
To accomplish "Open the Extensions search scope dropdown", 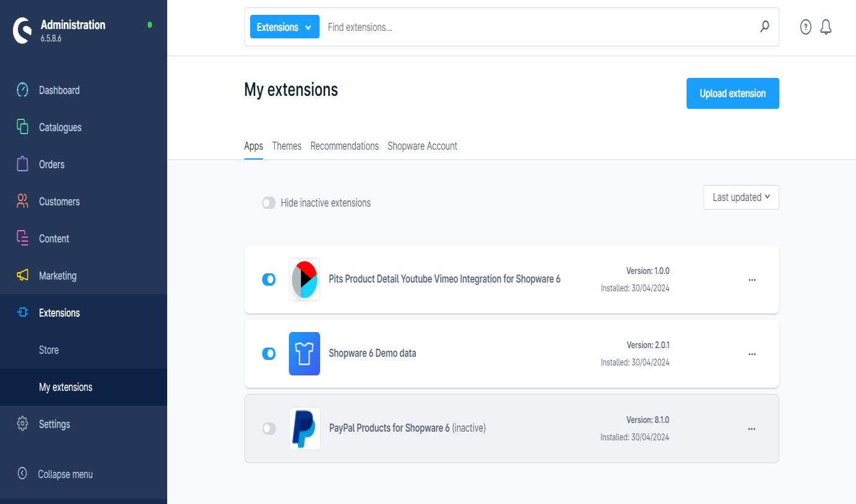I will tap(284, 27).
